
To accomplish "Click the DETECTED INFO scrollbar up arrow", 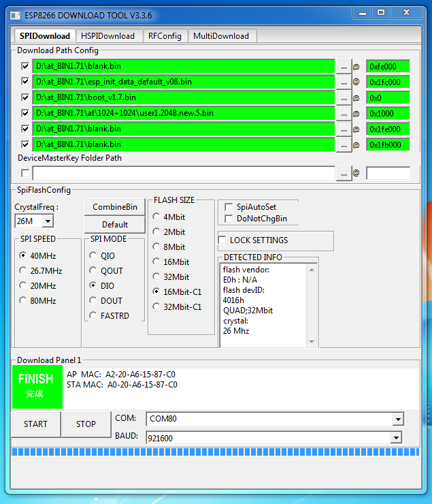I will (x=312, y=270).
